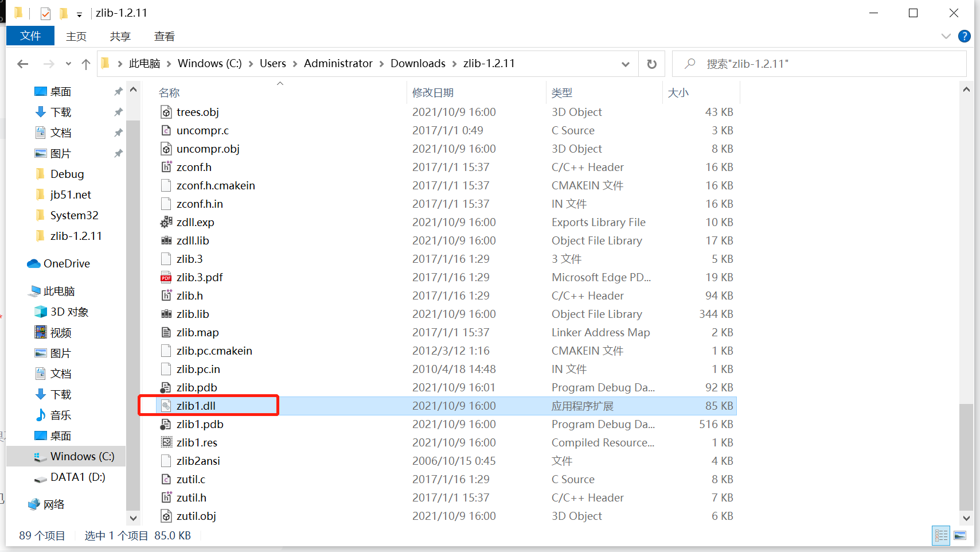
Task: Expand chevron after Downloads in address bar
Action: 455,64
